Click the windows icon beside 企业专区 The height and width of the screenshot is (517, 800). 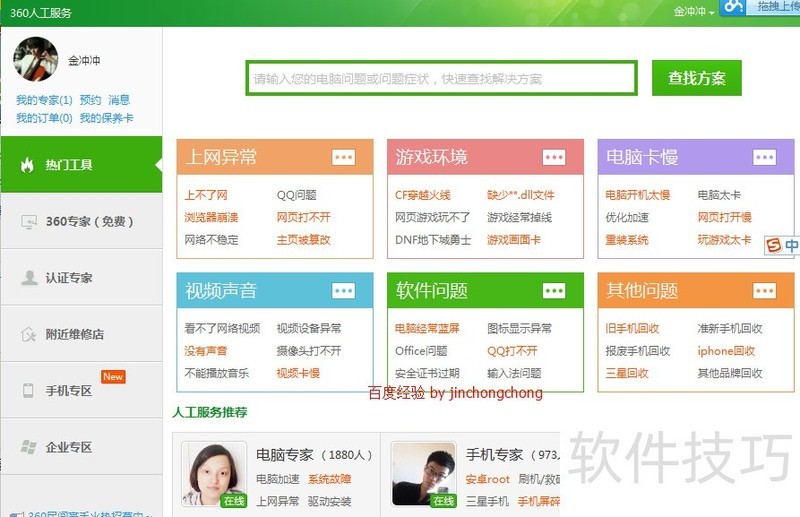29,447
